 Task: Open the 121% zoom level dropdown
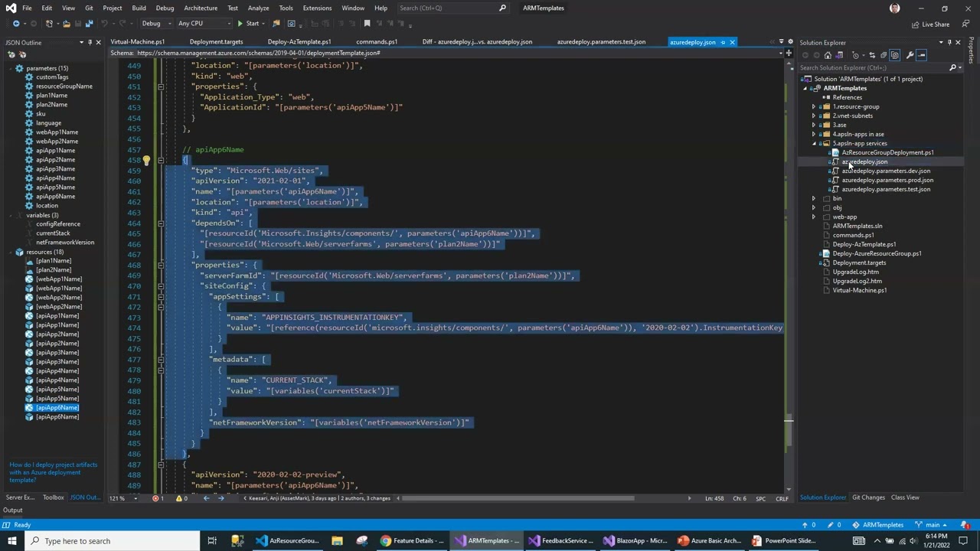click(122, 498)
